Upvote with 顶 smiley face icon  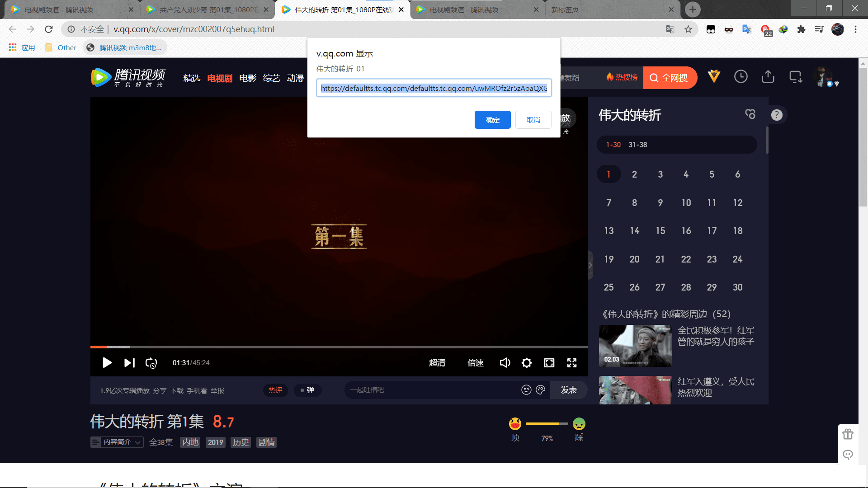pyautogui.click(x=515, y=423)
